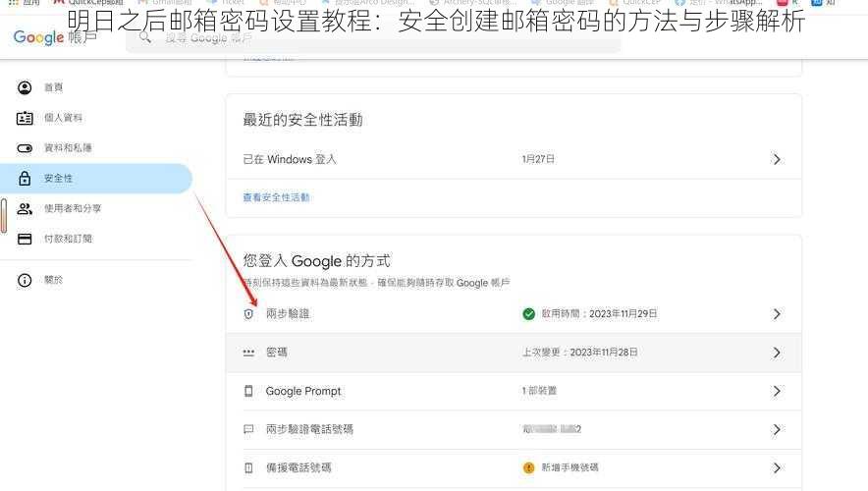This screenshot has width=868, height=491.
Task: Click the 付款和訂閱 credit card icon
Action: point(25,239)
